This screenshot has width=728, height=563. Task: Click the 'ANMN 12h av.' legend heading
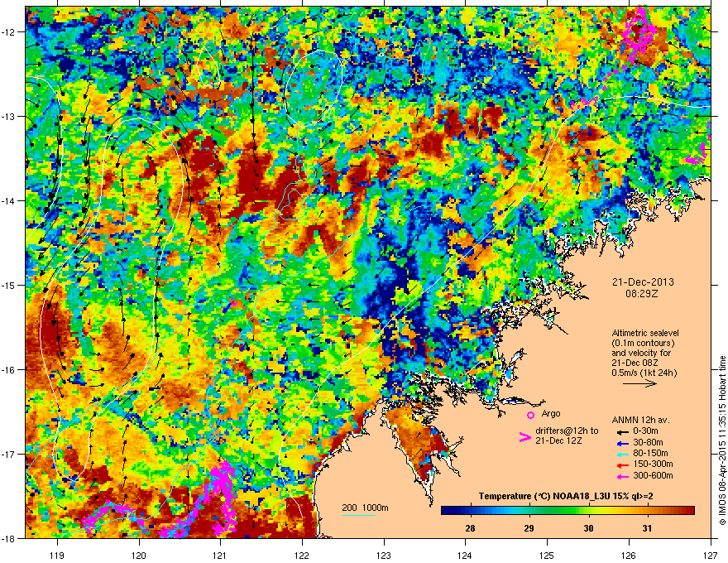click(640, 420)
